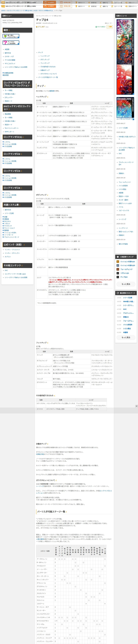Open アルティメットモード@4 in the update history
The height and width of the screenshot is (644, 138).
[126, 163]
